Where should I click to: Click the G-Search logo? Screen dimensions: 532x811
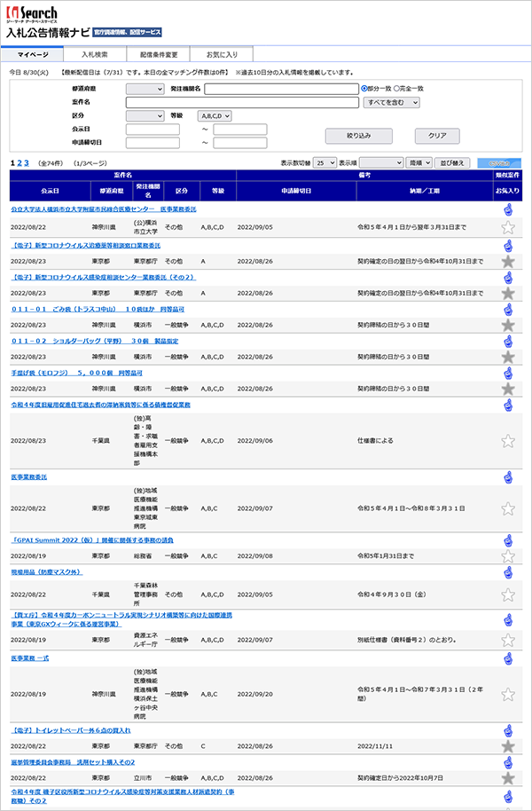(31, 14)
